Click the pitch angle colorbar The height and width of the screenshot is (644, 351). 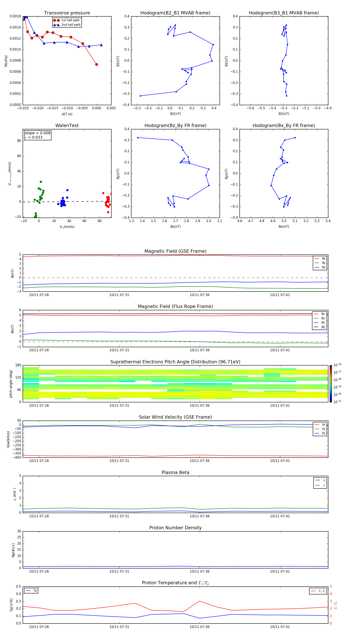point(331,384)
